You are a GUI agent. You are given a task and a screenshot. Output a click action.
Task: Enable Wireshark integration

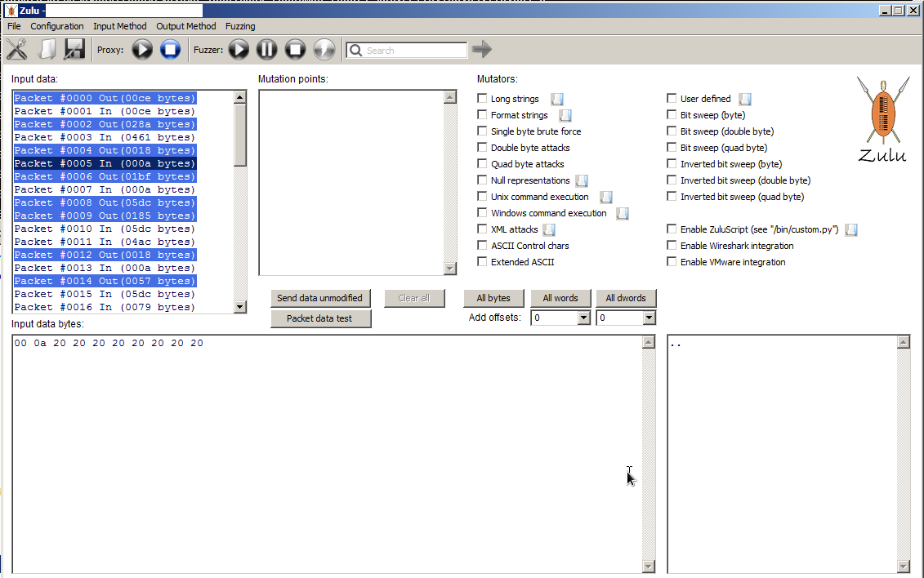pyautogui.click(x=672, y=246)
